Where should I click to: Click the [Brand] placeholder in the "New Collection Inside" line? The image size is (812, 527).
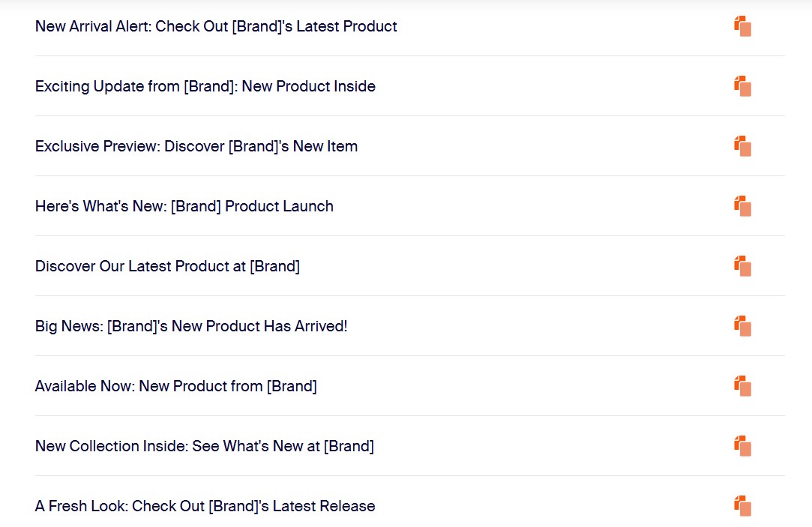pos(349,446)
